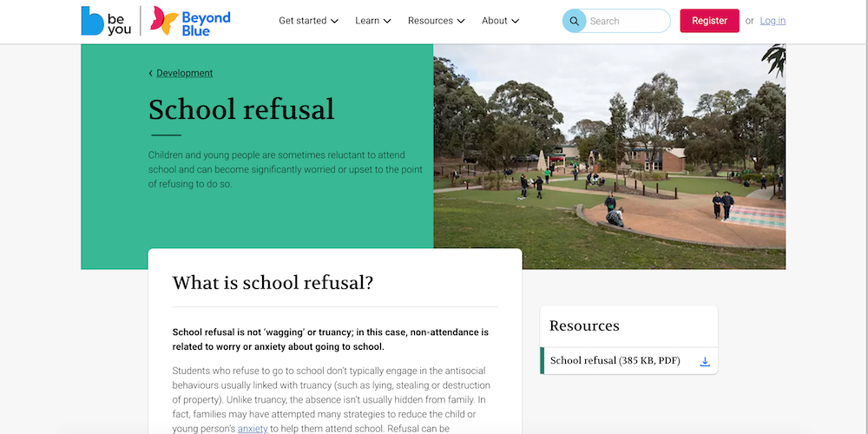Click the bold 'wagging or truancy' summary paragraph
This screenshot has width=868, height=434.
[331, 339]
